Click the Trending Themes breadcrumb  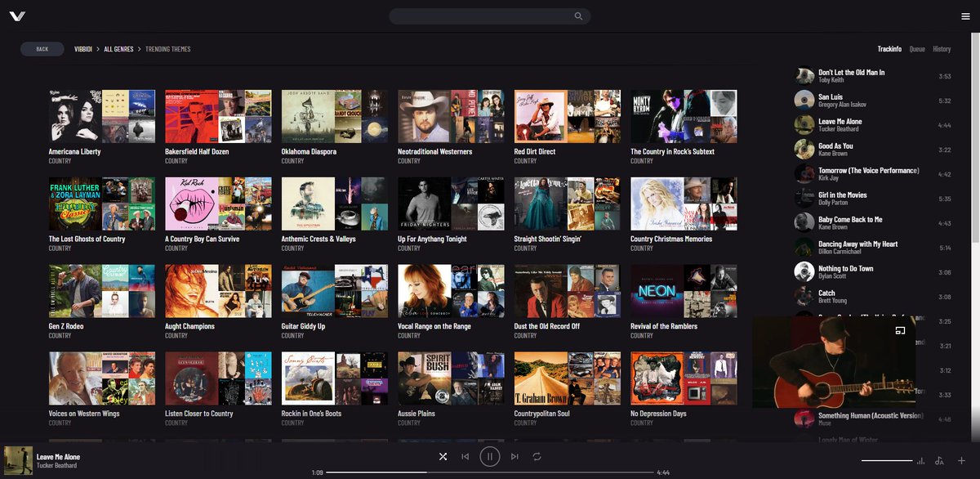tap(168, 49)
